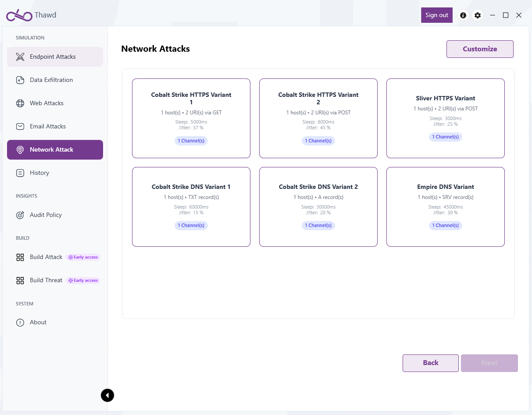Select the Empire DNS Variant card
The image size is (532, 415).
[x=446, y=207]
